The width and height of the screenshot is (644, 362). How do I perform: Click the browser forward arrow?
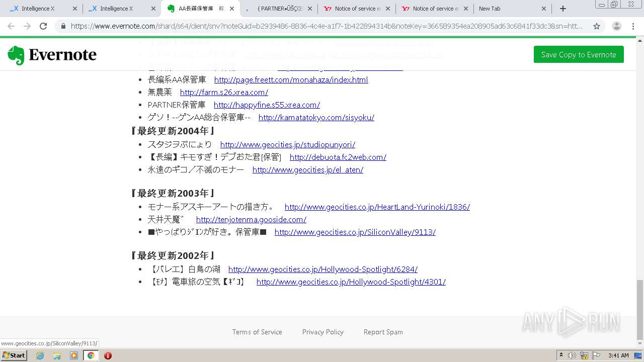click(27, 26)
